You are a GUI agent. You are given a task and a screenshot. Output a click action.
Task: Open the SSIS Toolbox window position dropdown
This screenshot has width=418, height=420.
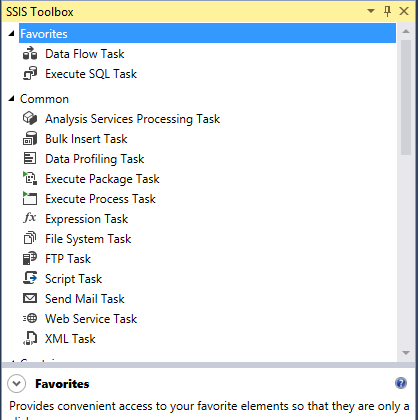tap(371, 11)
